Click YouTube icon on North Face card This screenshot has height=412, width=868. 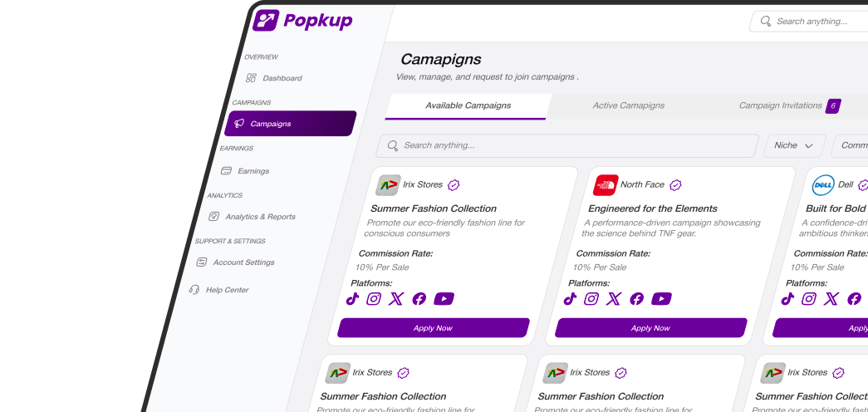(x=661, y=299)
